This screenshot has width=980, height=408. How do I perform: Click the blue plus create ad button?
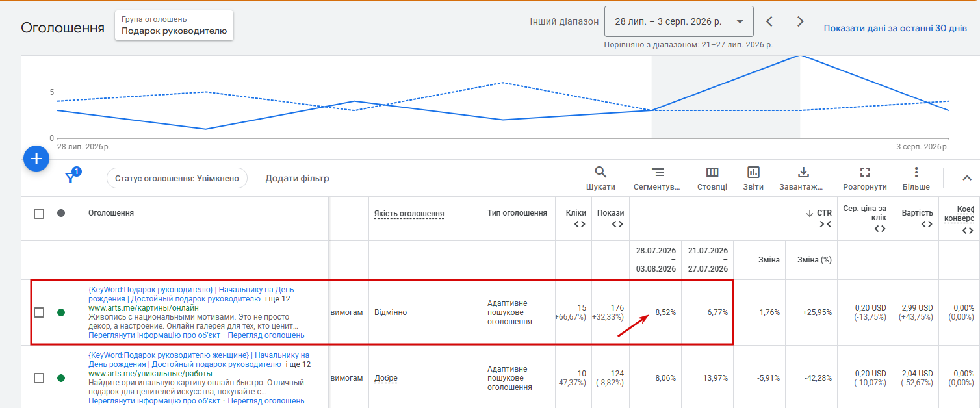pyautogui.click(x=36, y=159)
